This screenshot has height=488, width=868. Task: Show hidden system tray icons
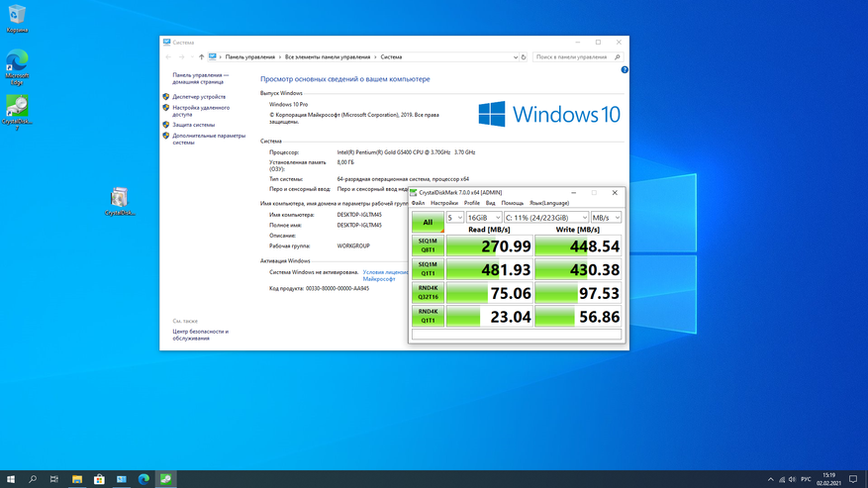[771, 479]
